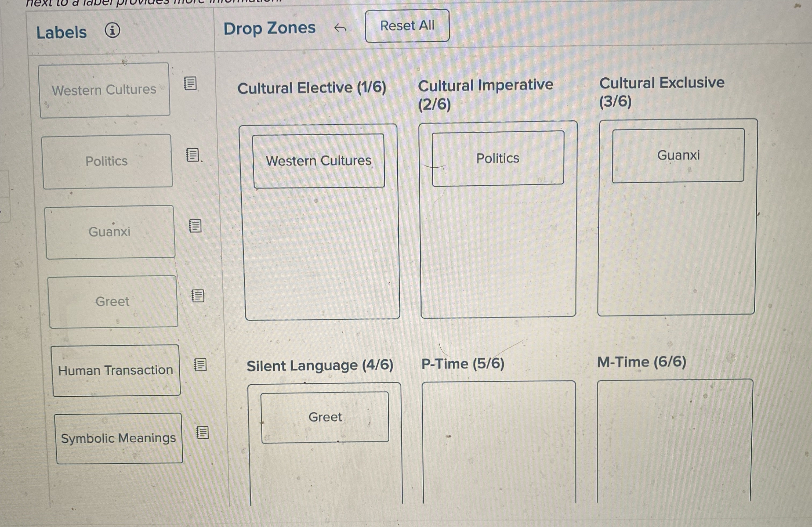Open the details icon next to Symbolic Meanings
This screenshot has width=812, height=527.
point(202,432)
